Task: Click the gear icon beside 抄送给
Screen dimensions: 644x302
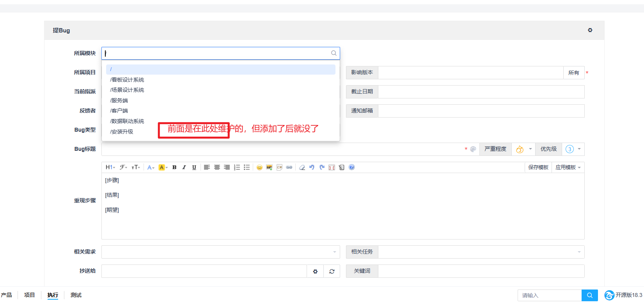Action: click(x=315, y=271)
